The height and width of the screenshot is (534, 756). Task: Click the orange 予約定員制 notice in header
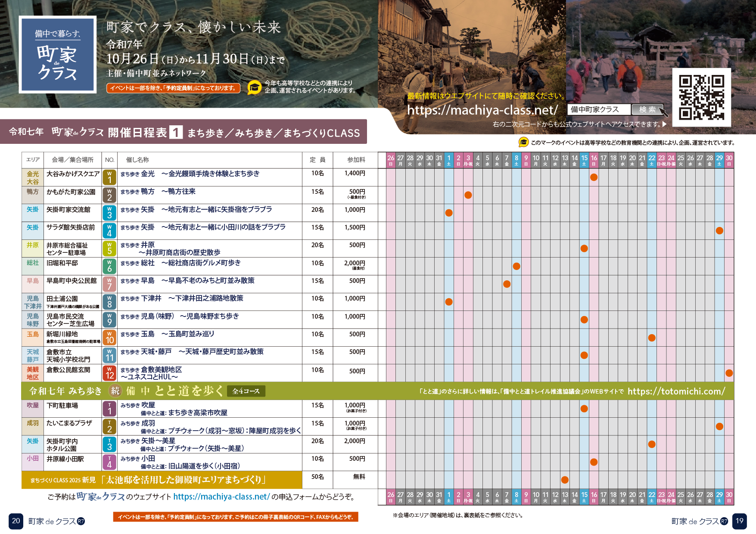173,88
